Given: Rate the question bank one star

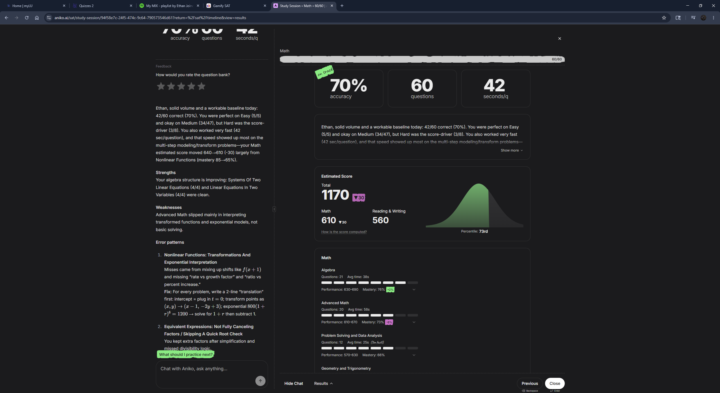Looking at the screenshot, I should point(161,86).
